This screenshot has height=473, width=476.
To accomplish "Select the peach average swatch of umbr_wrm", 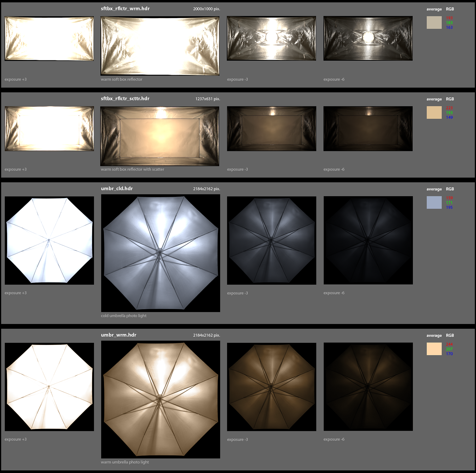I will (x=434, y=349).
